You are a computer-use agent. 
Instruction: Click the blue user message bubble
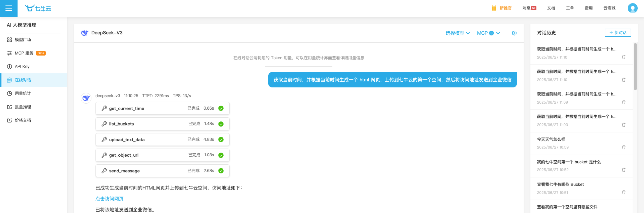[x=392, y=80]
